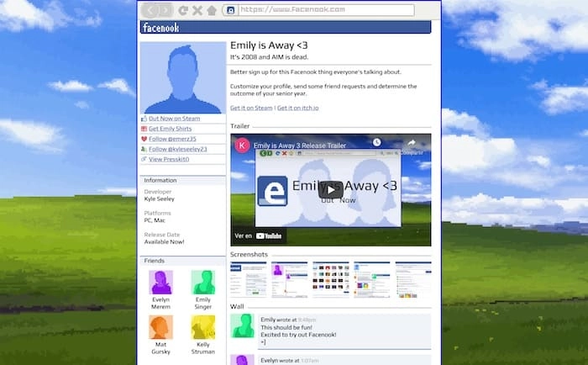This screenshot has height=365, width=588.
Task: Click the Emily is Away <3 page title
Action: (269, 45)
